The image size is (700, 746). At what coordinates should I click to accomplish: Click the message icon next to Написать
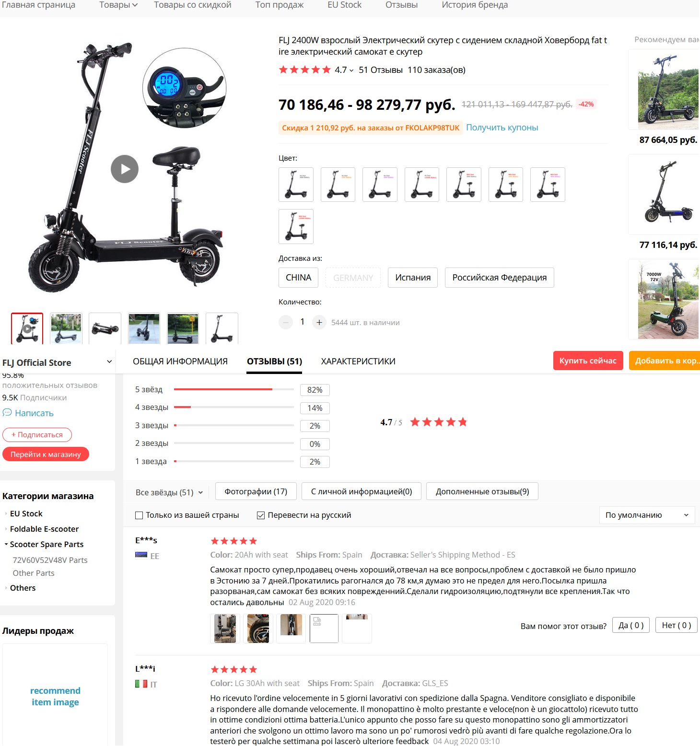7,413
